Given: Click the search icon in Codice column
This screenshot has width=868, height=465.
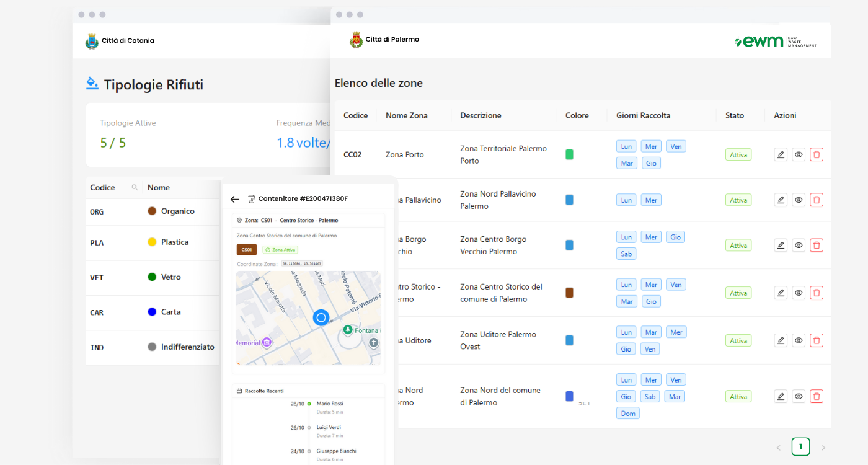Looking at the screenshot, I should (x=135, y=187).
